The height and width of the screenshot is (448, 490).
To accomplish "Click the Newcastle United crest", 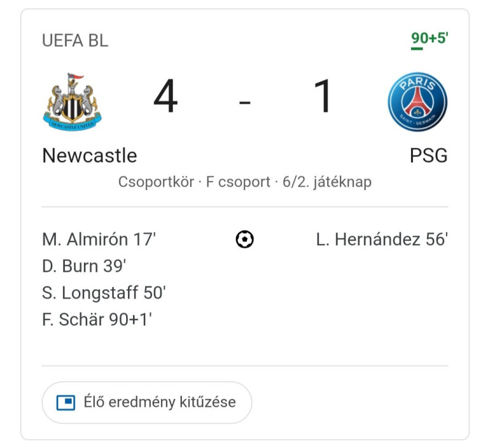I will coord(72,102).
